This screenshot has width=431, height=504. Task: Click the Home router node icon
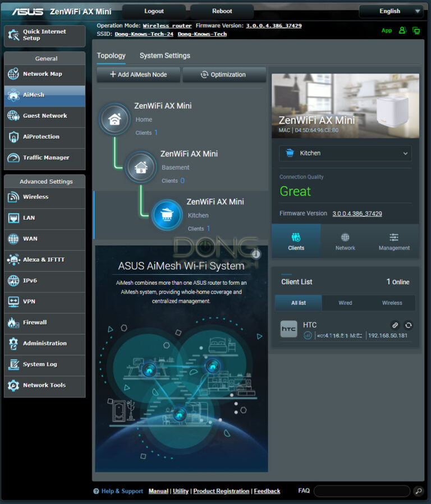click(114, 119)
